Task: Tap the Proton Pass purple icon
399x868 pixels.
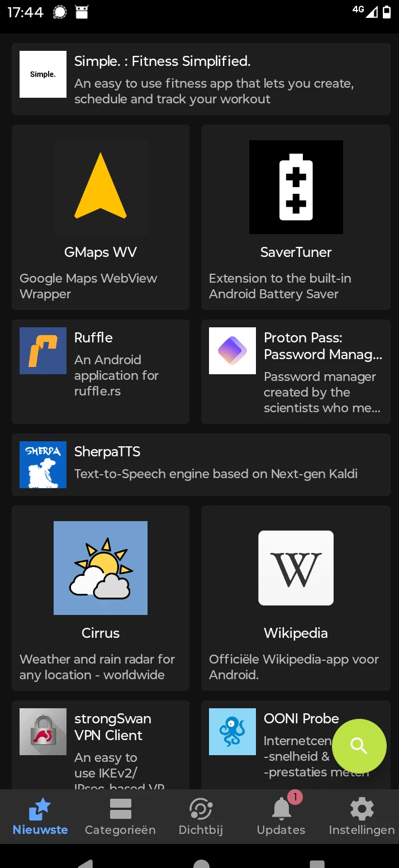Action: 232,351
